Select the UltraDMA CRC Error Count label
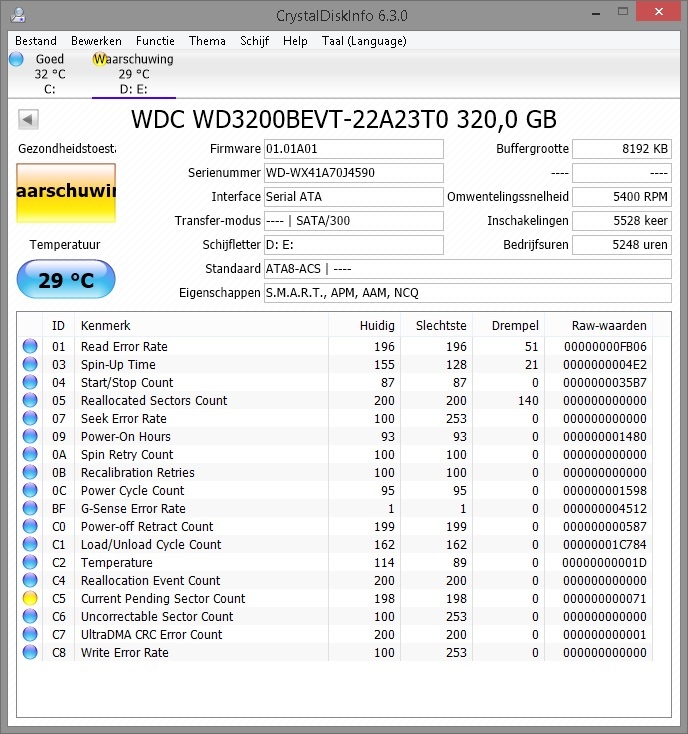This screenshot has width=688, height=734. point(151,635)
